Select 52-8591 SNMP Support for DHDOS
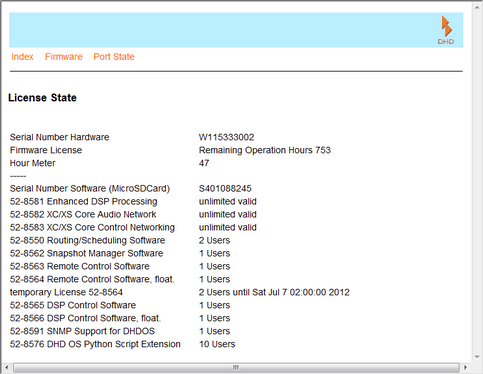 click(82, 331)
